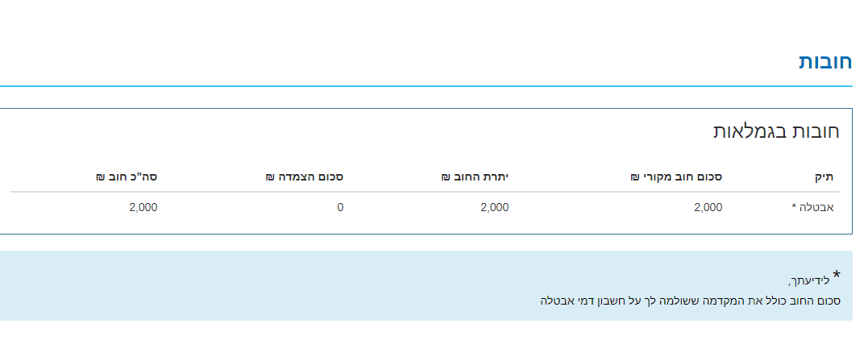Click the ₪ symbol in סכום הצמדה header
This screenshot has width=868, height=361.
[x=271, y=176]
